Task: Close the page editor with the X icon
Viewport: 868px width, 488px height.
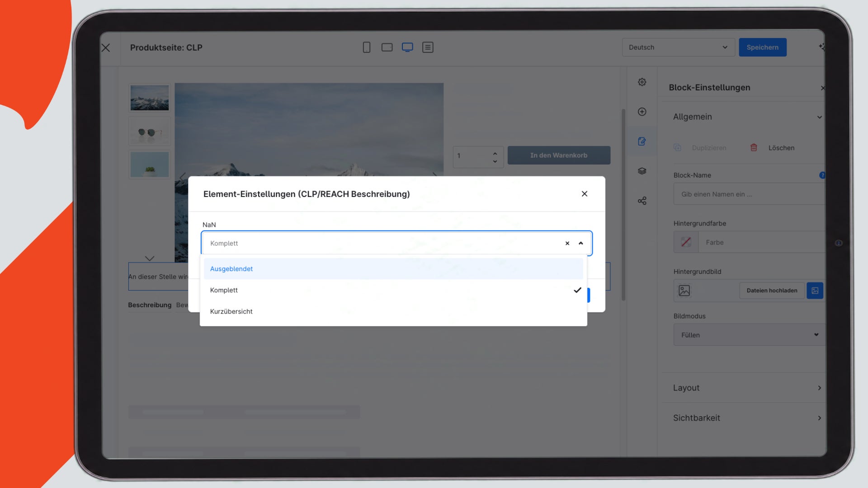Action: (106, 48)
